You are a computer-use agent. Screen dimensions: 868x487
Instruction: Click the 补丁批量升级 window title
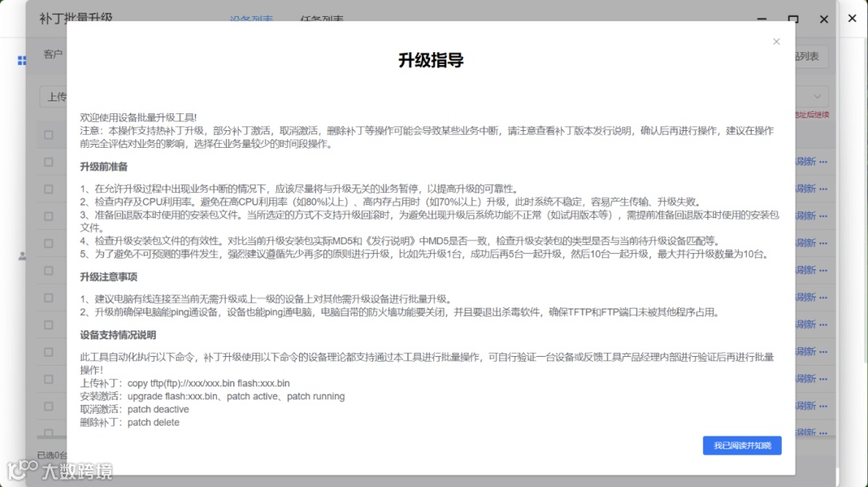76,18
